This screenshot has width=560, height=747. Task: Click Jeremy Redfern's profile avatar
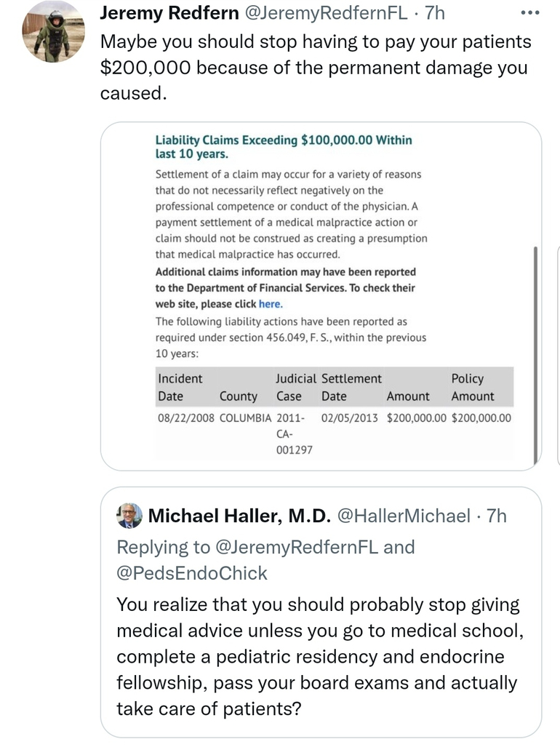53,31
